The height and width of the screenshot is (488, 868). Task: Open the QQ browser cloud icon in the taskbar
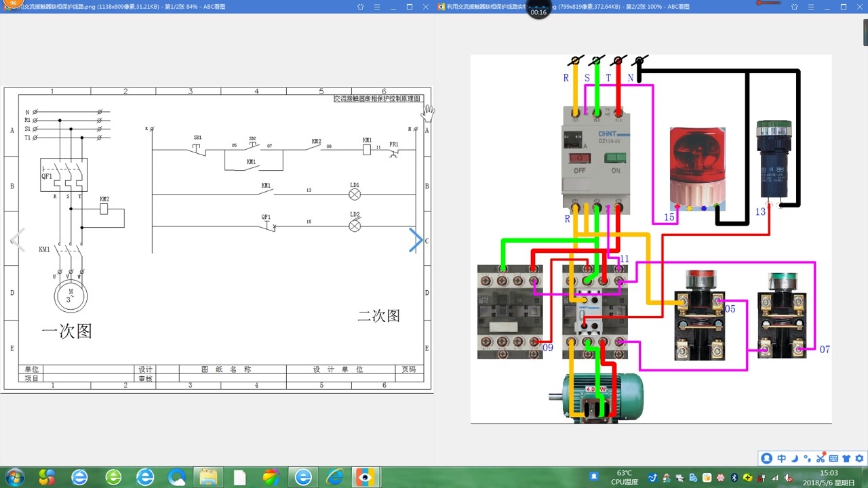[x=176, y=477]
